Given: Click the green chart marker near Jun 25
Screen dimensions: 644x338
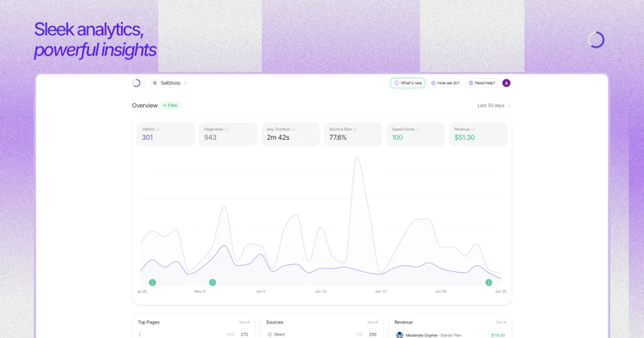Looking at the screenshot, I should [x=489, y=282].
